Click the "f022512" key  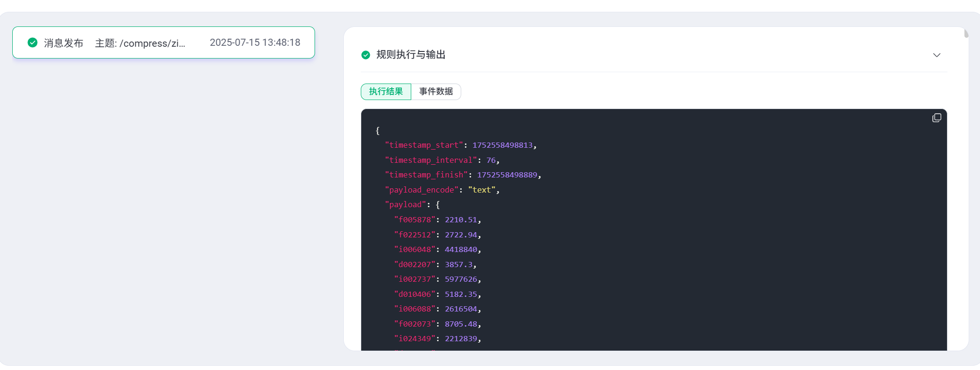[x=415, y=235]
